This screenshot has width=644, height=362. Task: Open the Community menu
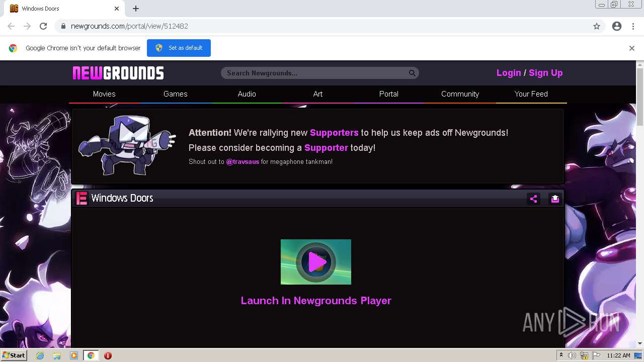coord(460,94)
